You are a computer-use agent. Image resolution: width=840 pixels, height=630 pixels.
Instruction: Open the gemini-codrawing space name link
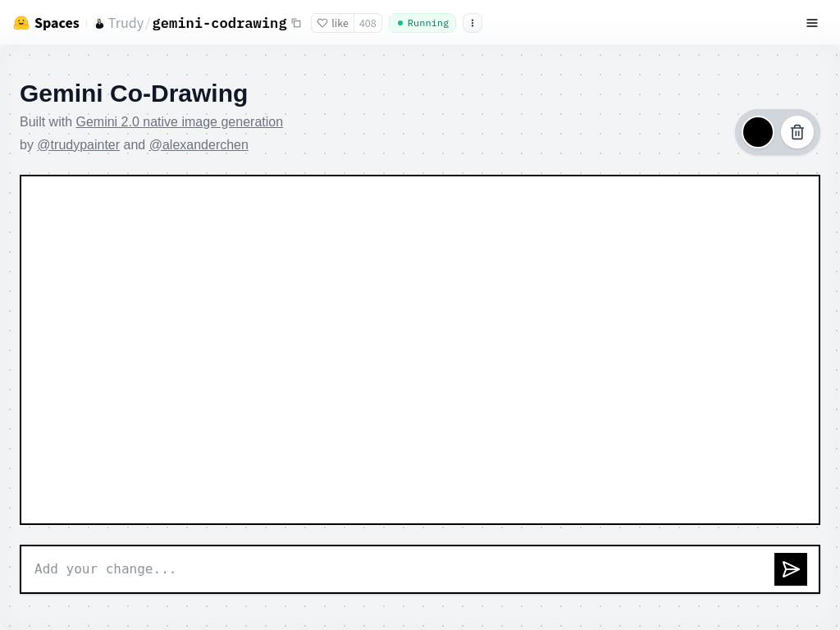(x=219, y=23)
